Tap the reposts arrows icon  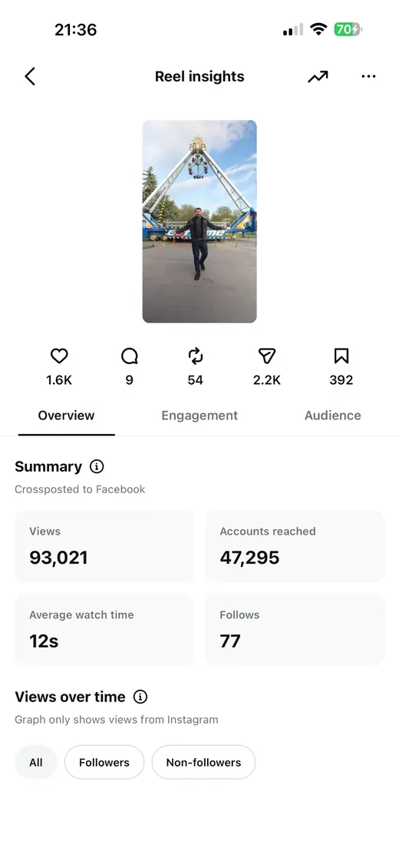tap(196, 356)
